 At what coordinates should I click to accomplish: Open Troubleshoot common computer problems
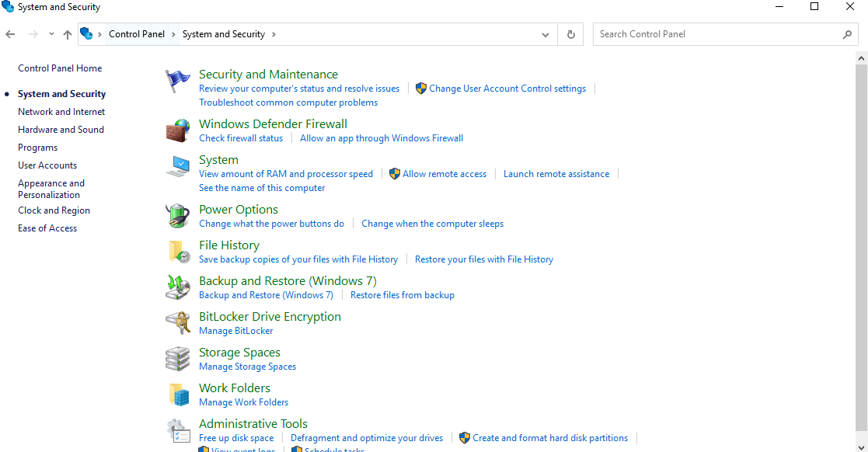click(x=288, y=103)
